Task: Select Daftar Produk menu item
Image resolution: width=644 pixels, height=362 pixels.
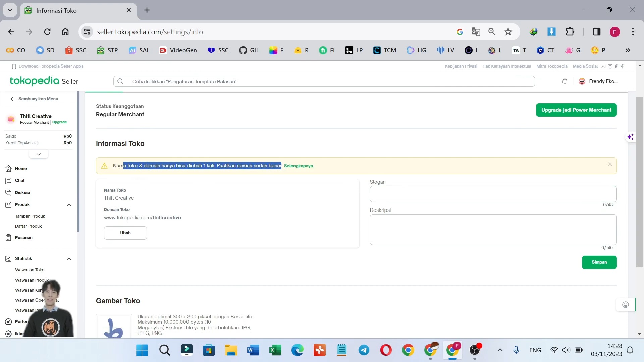Action: coord(29,226)
